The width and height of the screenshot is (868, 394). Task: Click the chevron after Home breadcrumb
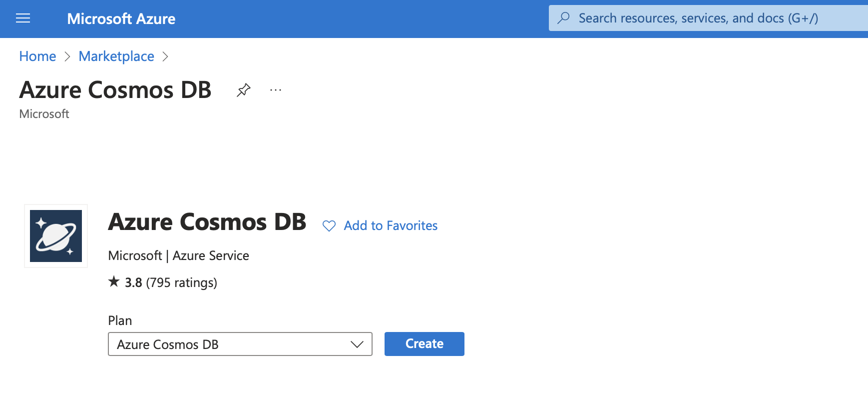tap(67, 56)
